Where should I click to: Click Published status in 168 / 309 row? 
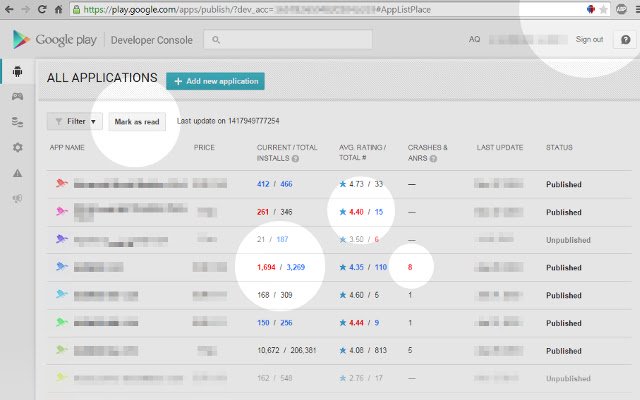pyautogui.click(x=564, y=296)
